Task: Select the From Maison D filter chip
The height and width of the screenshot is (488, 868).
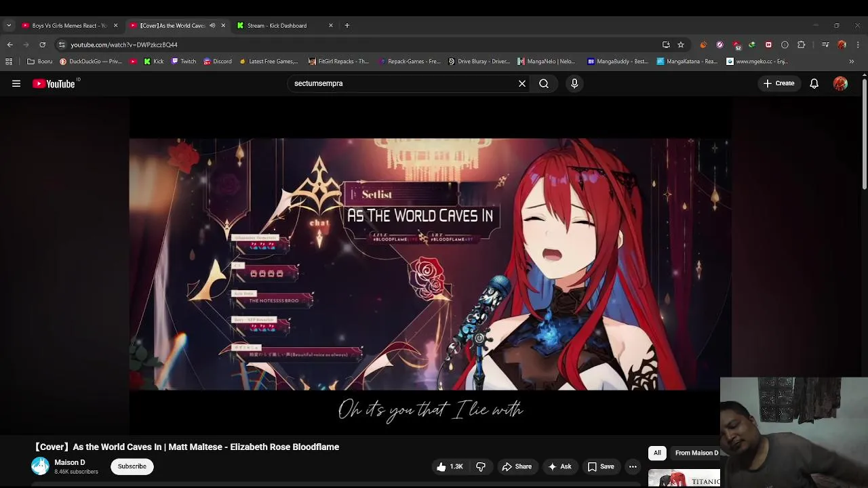Action: (x=696, y=453)
